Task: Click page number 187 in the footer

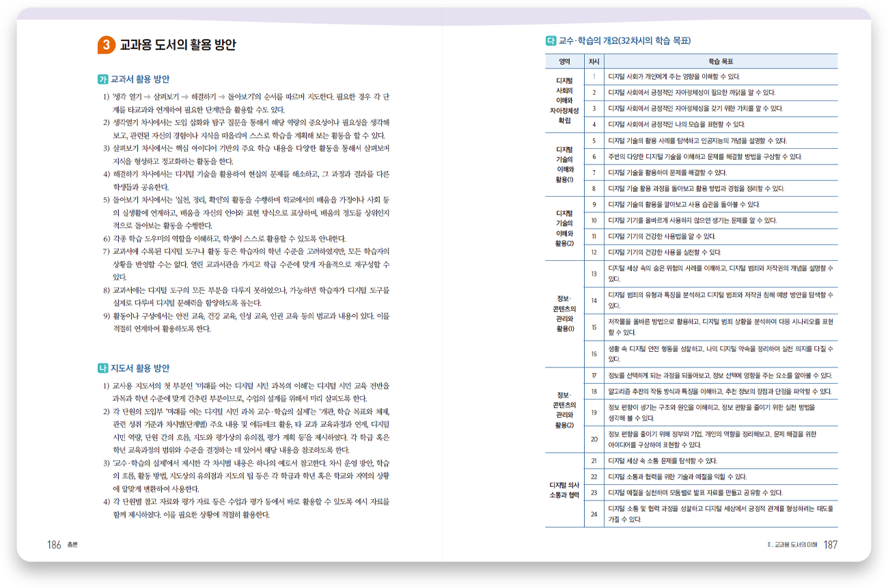Action: coord(830,545)
